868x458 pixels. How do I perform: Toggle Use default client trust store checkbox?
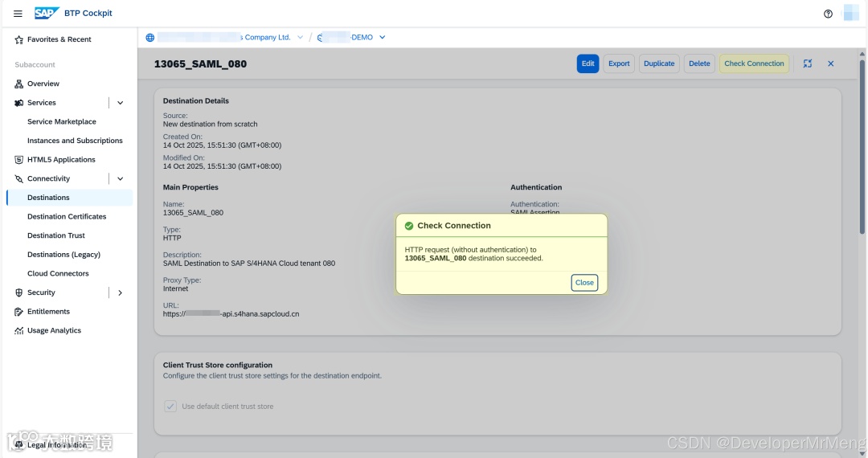170,407
